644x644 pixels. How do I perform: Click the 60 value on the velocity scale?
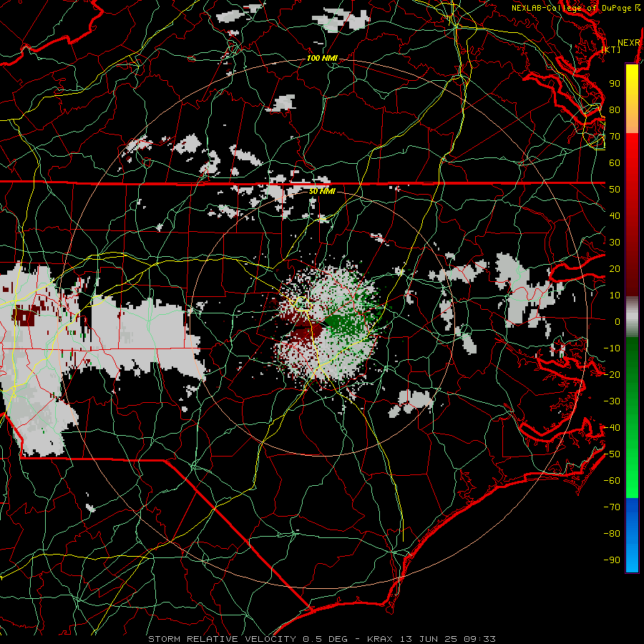pyautogui.click(x=615, y=162)
